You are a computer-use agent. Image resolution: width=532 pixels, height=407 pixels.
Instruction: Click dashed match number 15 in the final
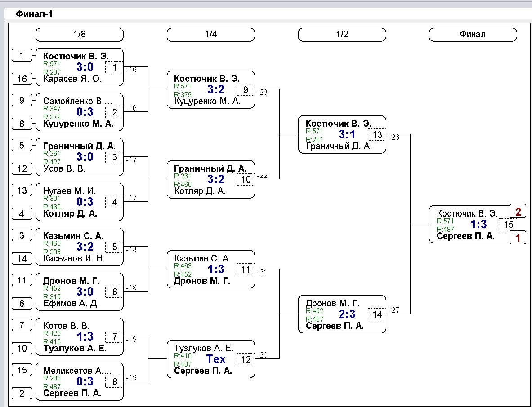tap(508, 224)
